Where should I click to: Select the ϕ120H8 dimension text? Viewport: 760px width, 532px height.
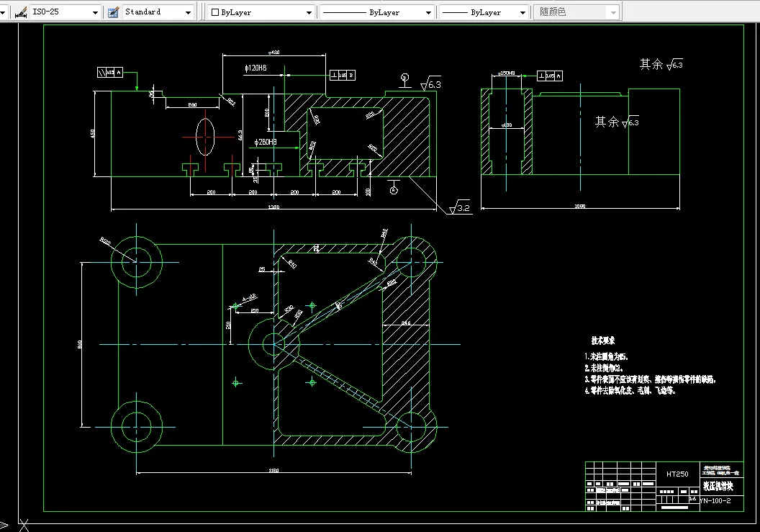tap(255, 68)
